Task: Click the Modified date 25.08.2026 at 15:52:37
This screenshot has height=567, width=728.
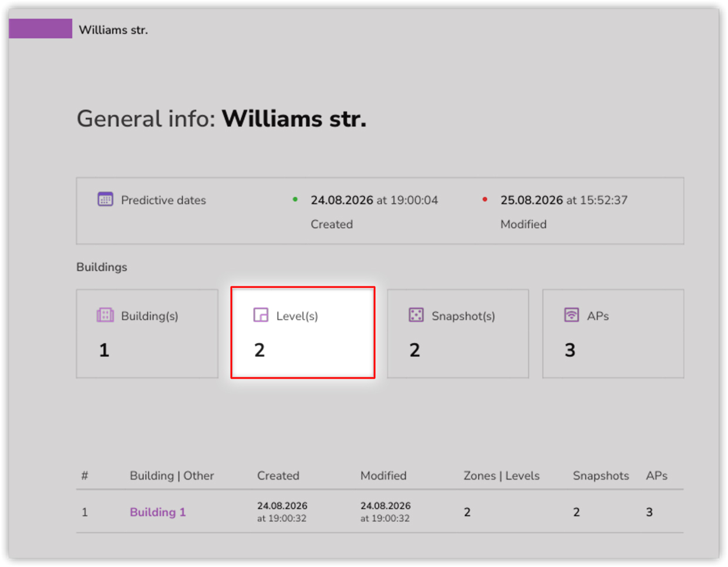Action: tap(564, 200)
